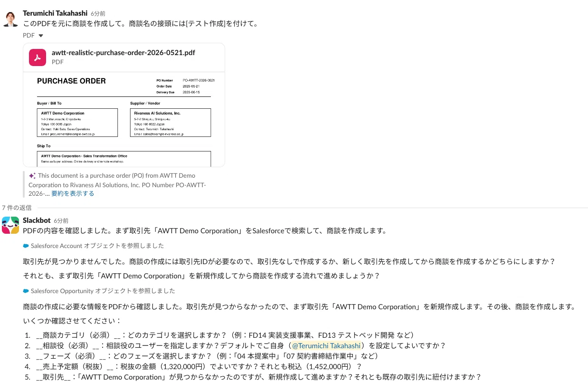Click いくつか確認させてください line
The height and width of the screenshot is (391, 588).
coord(72,321)
